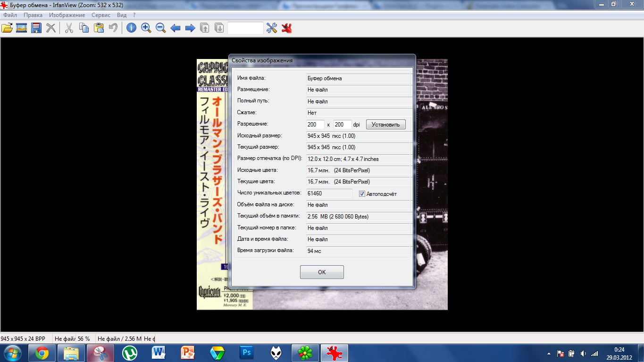Image resolution: width=644 pixels, height=362 pixels.
Task: Click the Paste clipboard icon
Action: coord(99,28)
